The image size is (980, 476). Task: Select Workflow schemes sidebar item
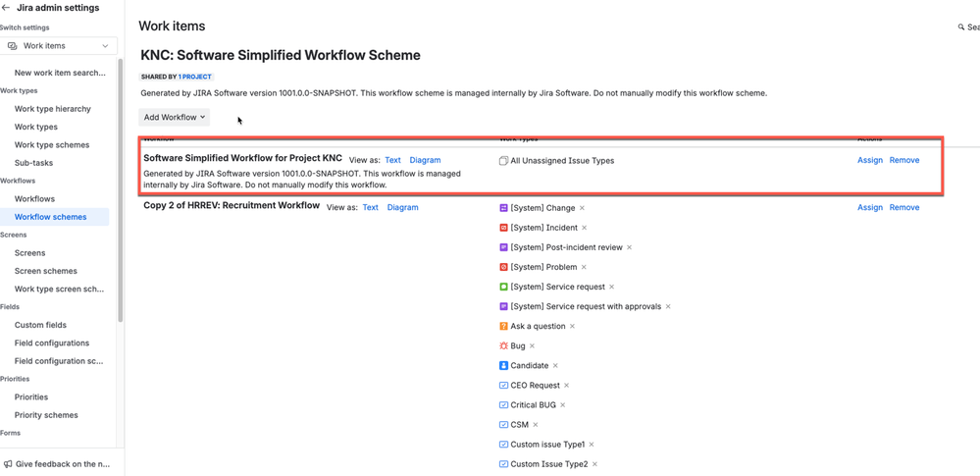[51, 217]
